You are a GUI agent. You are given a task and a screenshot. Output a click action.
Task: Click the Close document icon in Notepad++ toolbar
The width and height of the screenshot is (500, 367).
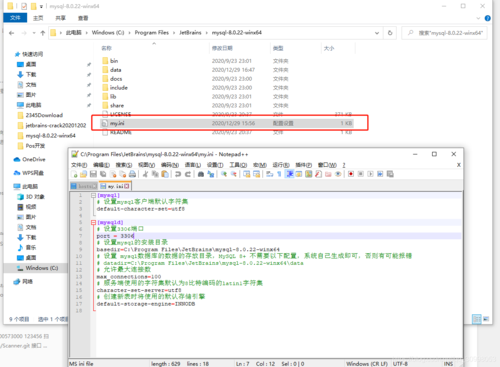(113, 174)
